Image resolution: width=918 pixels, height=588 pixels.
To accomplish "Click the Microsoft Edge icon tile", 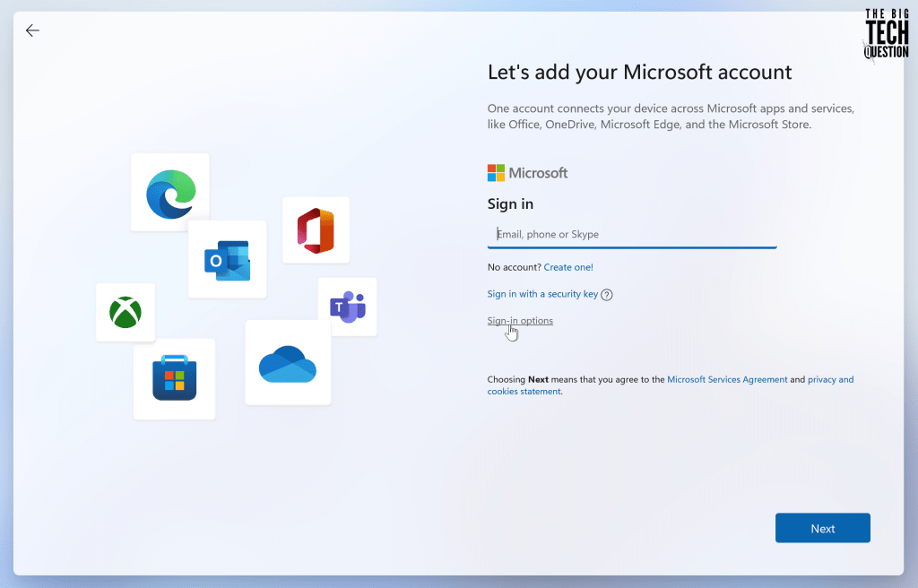I will click(x=170, y=192).
